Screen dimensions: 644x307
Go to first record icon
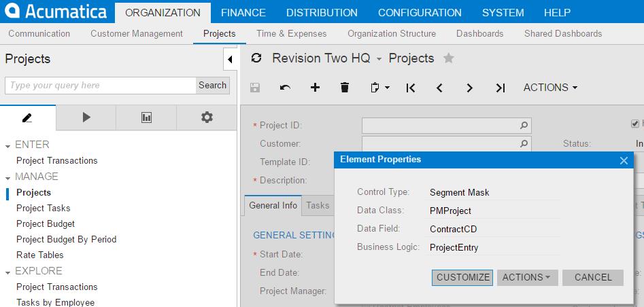(x=410, y=88)
